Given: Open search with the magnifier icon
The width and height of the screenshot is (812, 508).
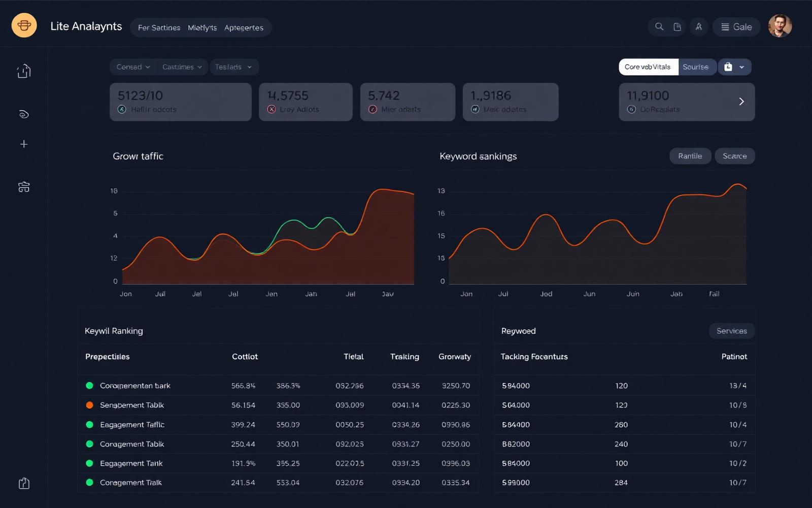Looking at the screenshot, I should pos(659,27).
